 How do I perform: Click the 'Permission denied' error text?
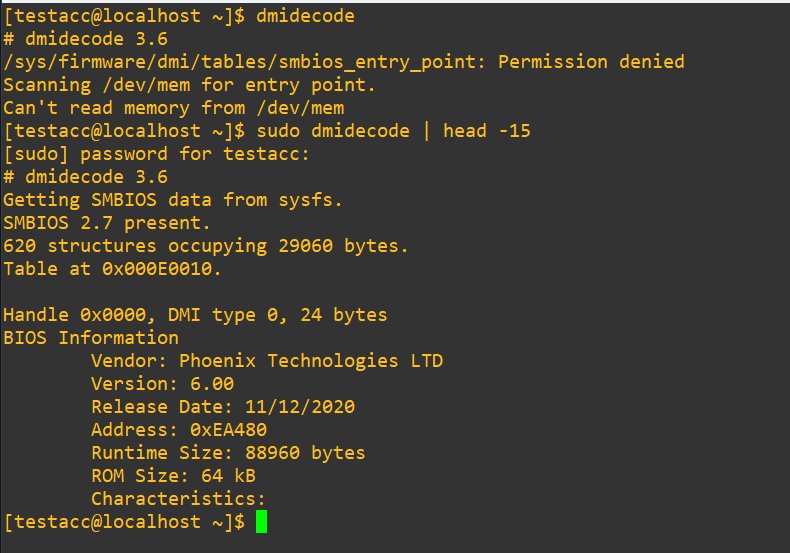pyautogui.click(x=591, y=62)
